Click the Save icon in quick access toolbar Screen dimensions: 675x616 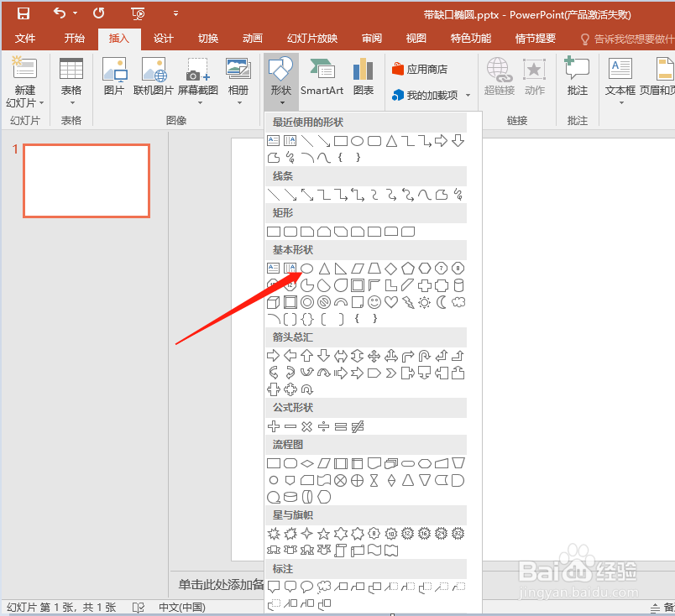24,13
